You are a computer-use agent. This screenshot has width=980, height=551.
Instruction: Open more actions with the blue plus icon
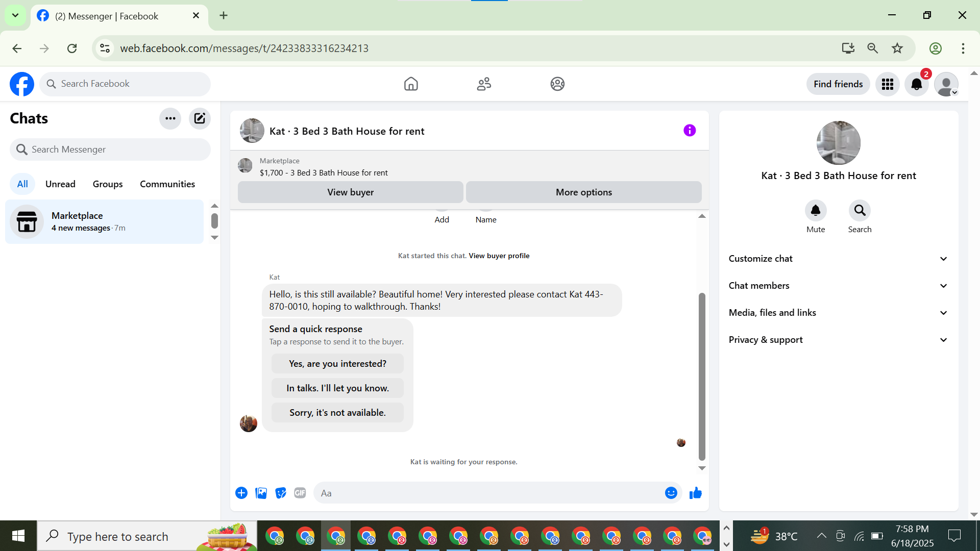pos(241,493)
